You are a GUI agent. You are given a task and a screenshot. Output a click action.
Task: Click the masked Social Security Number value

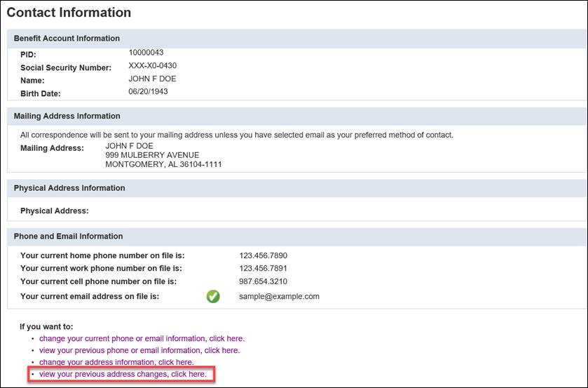point(152,65)
